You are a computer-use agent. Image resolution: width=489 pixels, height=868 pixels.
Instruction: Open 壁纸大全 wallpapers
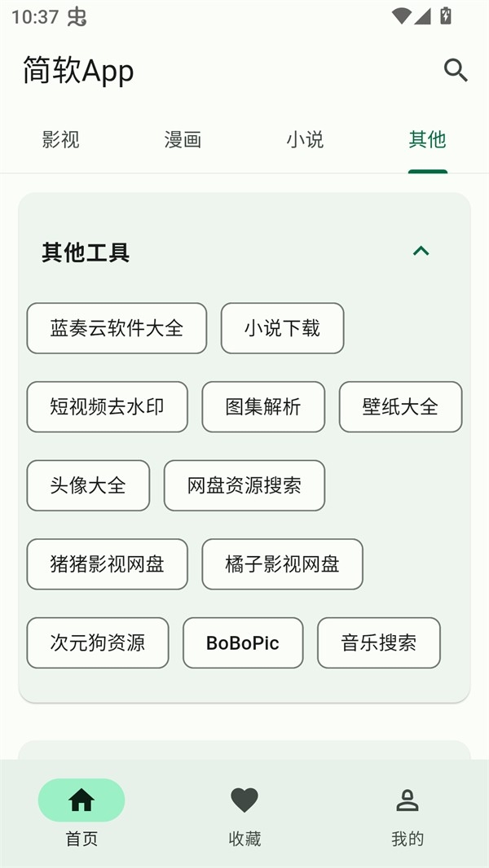point(400,406)
